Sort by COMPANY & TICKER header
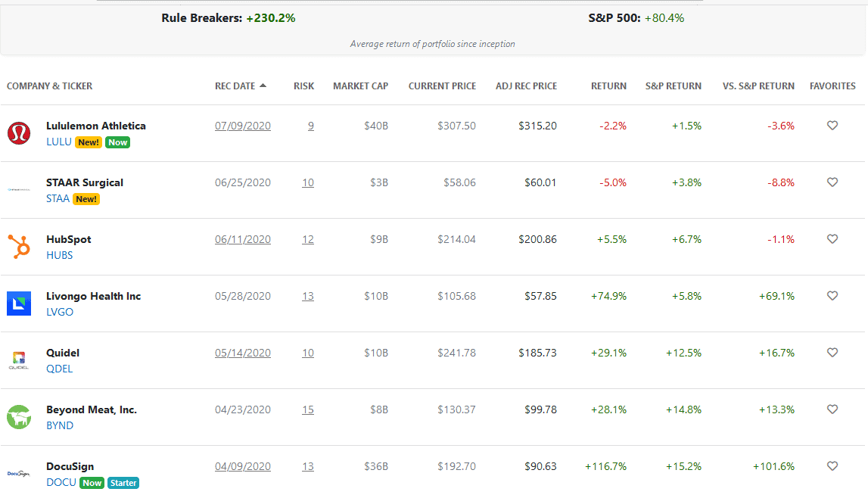 49,86
